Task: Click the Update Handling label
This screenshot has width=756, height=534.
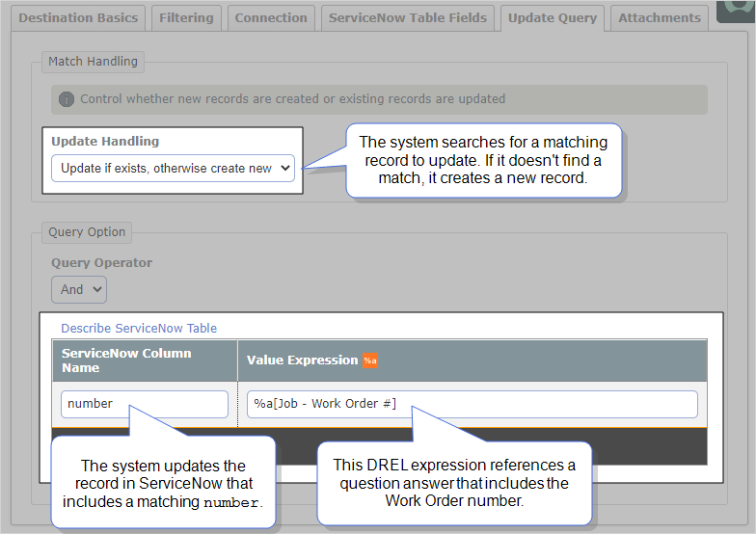Action: [x=105, y=141]
